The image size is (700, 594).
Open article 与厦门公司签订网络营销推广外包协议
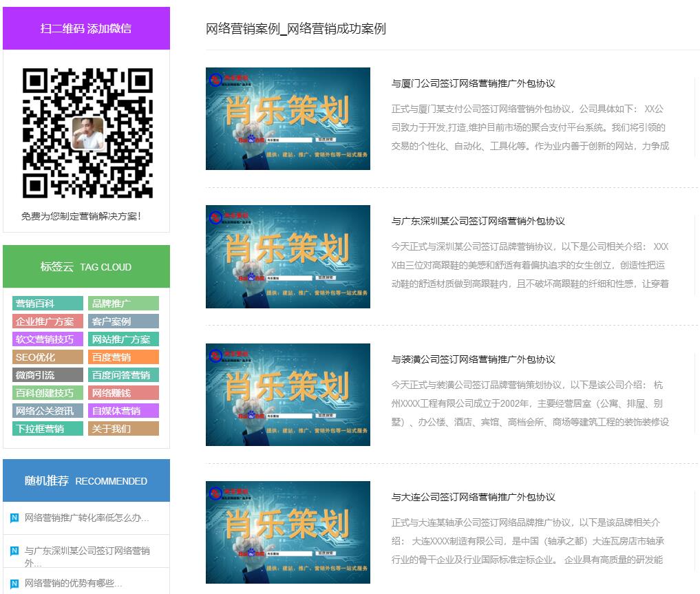[473, 83]
